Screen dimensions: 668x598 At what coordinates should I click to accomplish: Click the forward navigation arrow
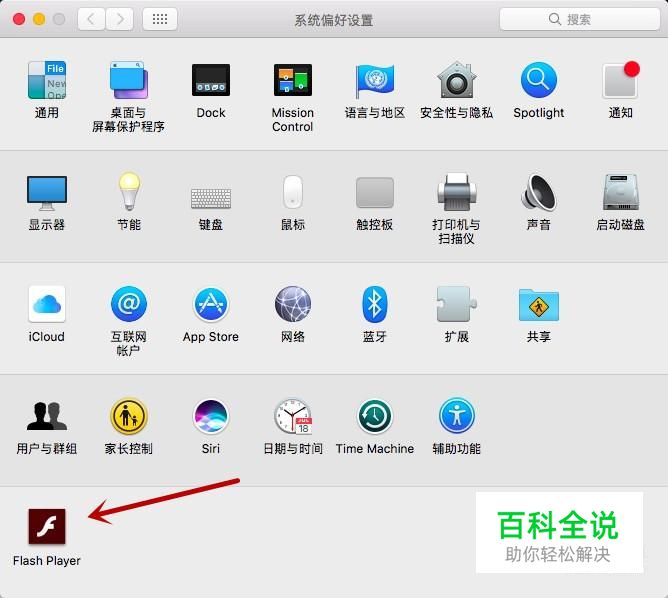(120, 19)
